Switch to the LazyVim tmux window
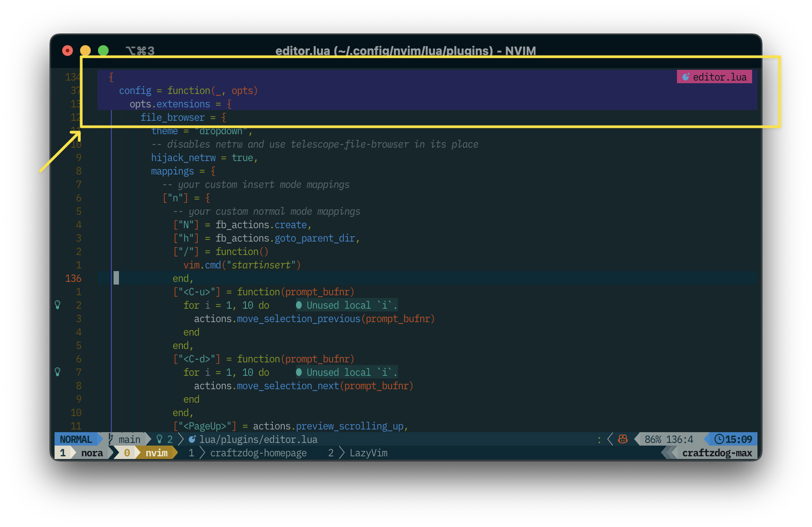The image size is (812, 527). click(368, 453)
